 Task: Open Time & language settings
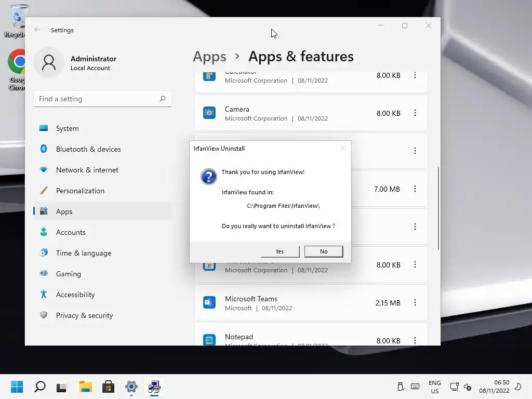[x=102, y=253]
